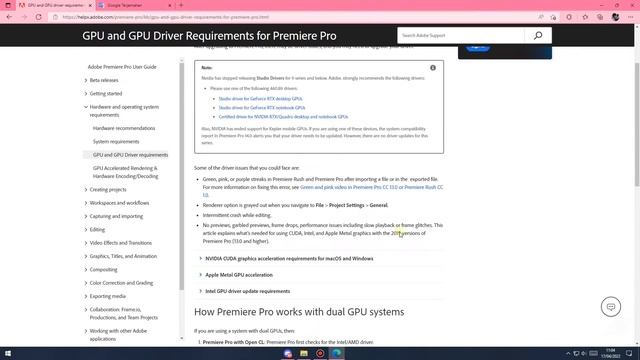Click the browser profile avatar
The image size is (640, 360).
[x=616, y=17]
